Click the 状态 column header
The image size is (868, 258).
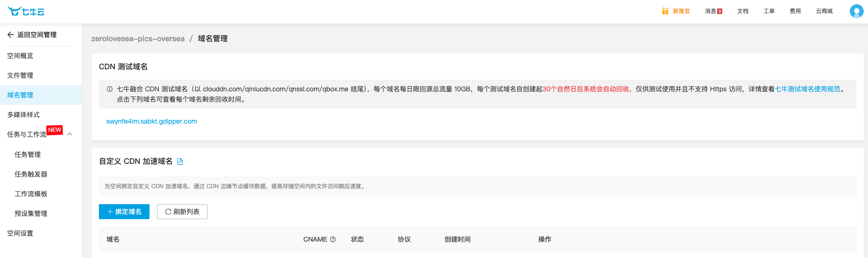(358, 239)
